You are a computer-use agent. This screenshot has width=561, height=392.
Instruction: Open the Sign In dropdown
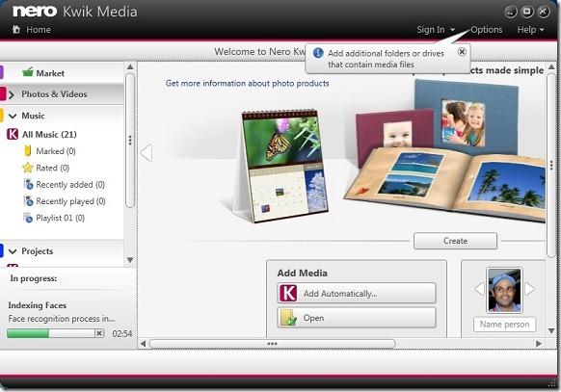click(436, 30)
